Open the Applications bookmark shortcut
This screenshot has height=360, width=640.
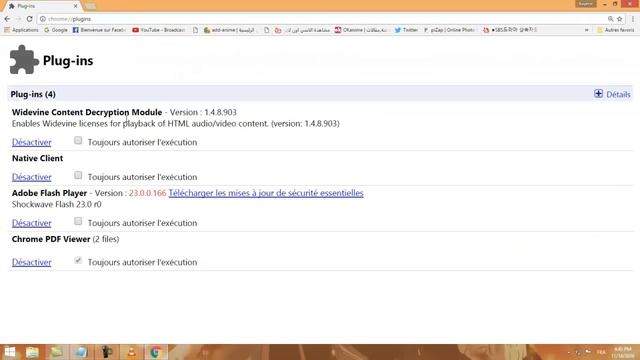click(x=21, y=30)
